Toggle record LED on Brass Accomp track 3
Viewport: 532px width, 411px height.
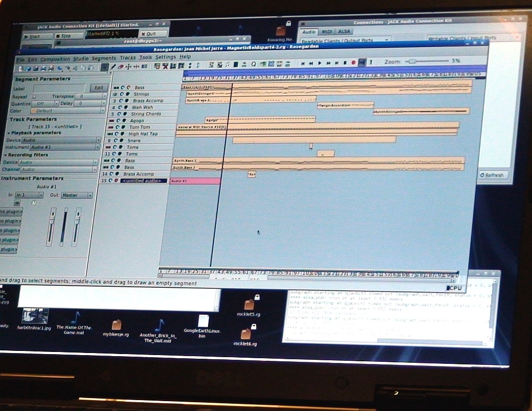point(127,101)
